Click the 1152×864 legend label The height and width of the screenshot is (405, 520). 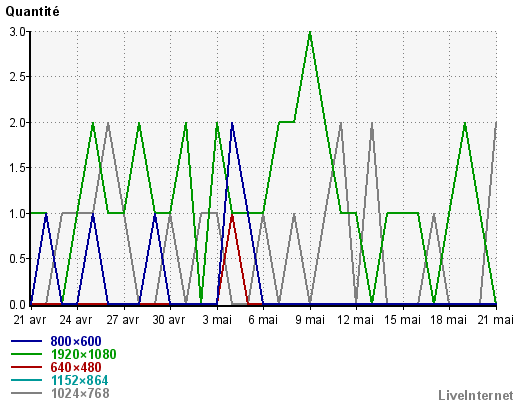point(80,380)
